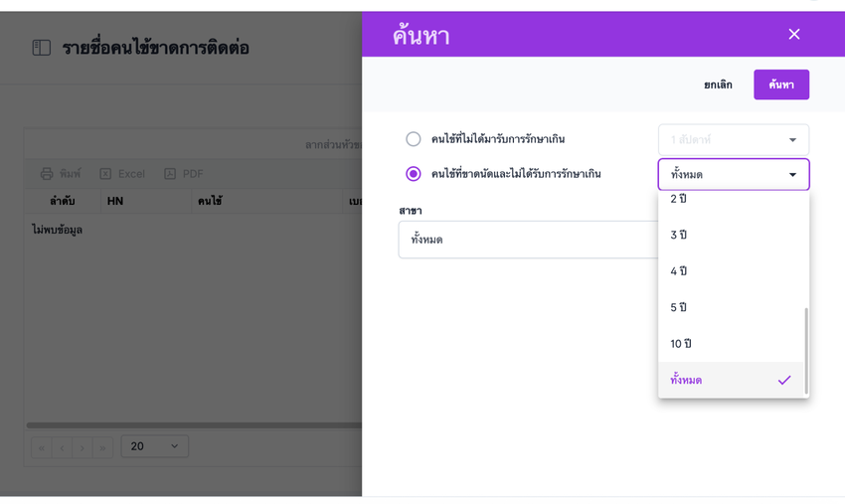Pick the 5 ปี option
845x504 pixels.
coord(679,308)
